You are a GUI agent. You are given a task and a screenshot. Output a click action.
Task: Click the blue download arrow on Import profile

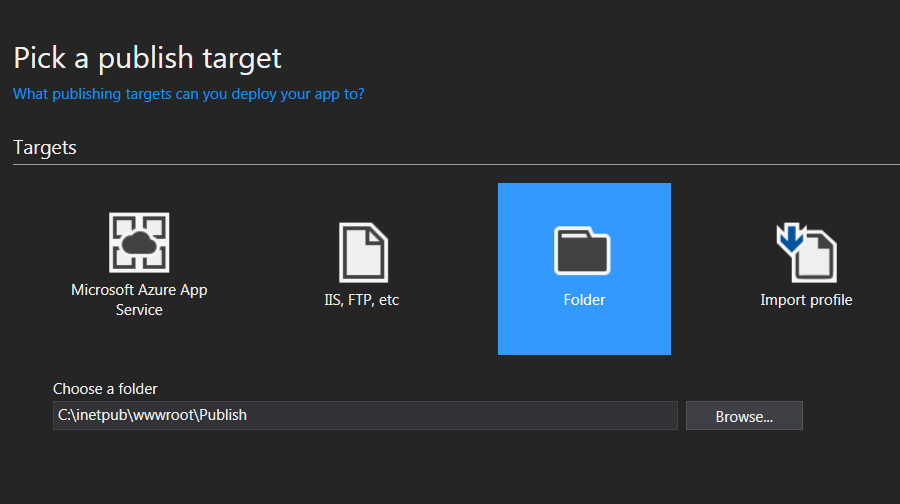pos(790,238)
